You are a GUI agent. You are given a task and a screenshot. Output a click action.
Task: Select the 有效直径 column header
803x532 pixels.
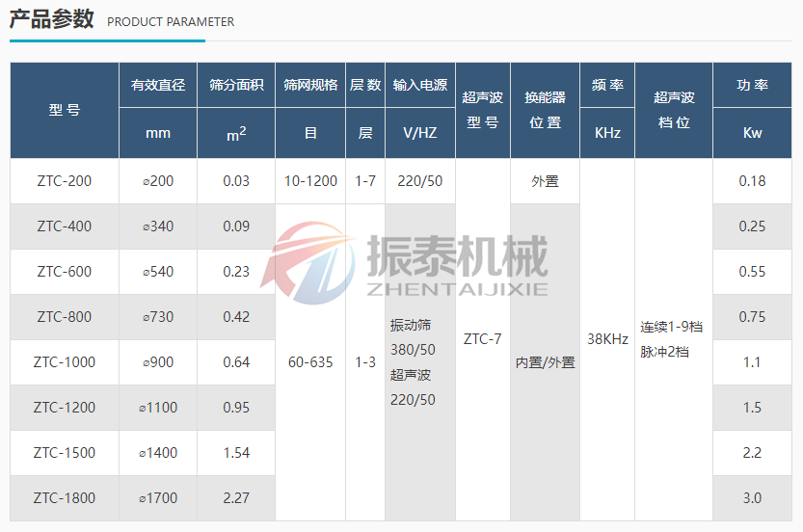(x=158, y=86)
